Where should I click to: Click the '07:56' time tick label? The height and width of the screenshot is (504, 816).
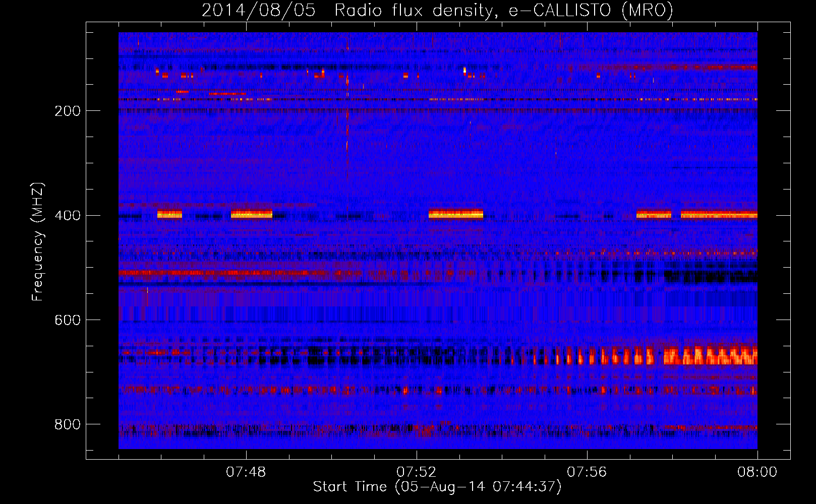(x=587, y=472)
